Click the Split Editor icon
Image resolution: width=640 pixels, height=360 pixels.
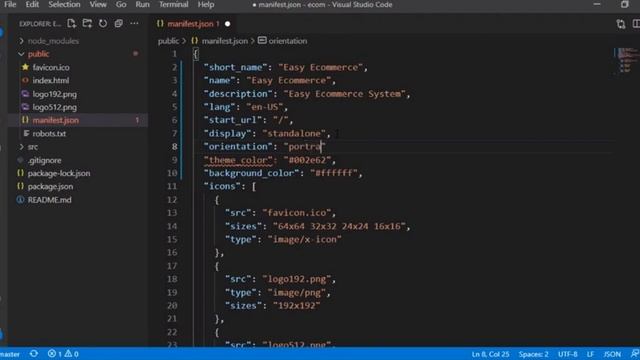pyautogui.click(x=636, y=24)
